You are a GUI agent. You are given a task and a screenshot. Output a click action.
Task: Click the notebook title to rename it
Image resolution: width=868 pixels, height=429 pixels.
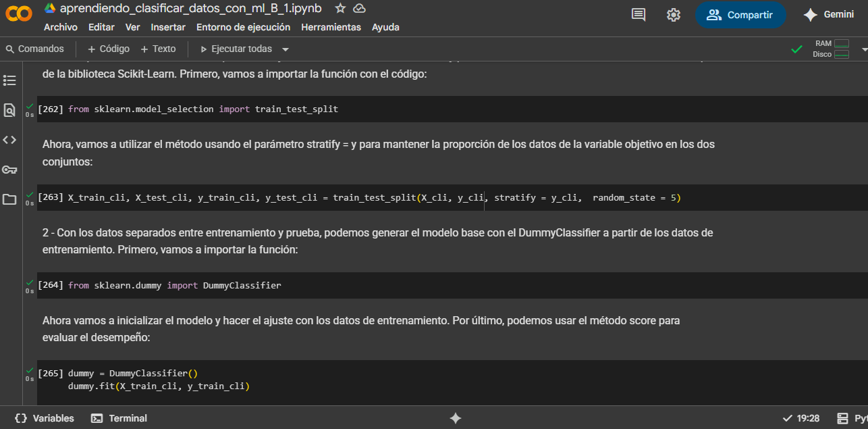click(190, 8)
